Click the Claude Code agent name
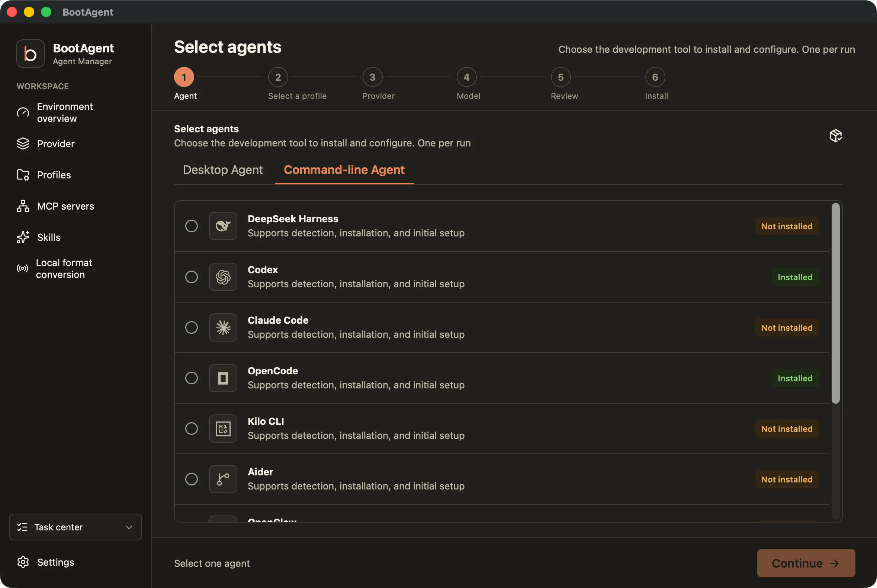 click(278, 320)
